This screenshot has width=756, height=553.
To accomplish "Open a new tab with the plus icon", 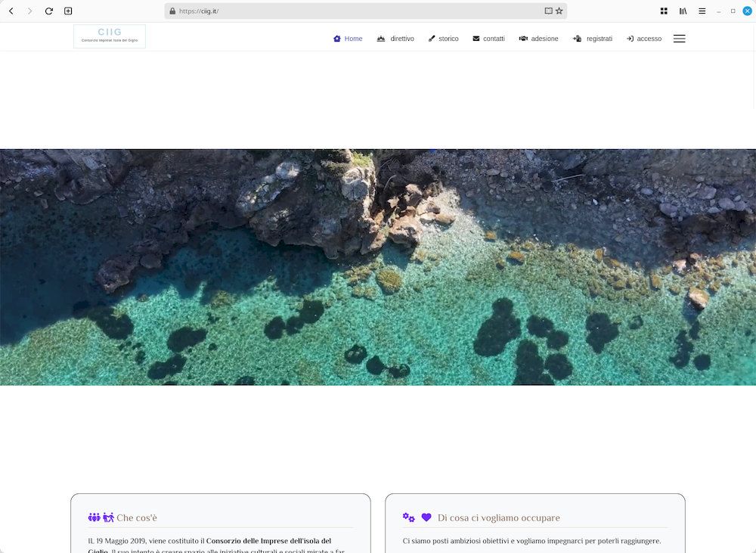I will 68,11.
